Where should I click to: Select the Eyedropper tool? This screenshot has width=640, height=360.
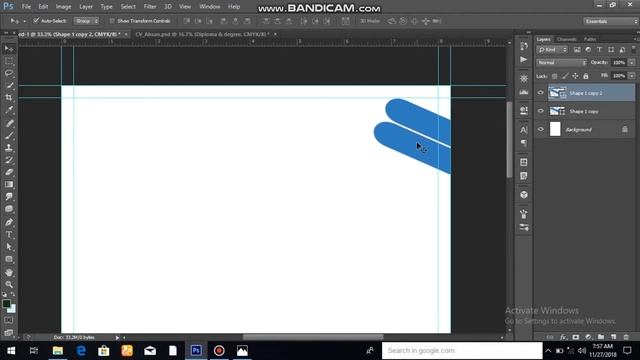(9, 110)
